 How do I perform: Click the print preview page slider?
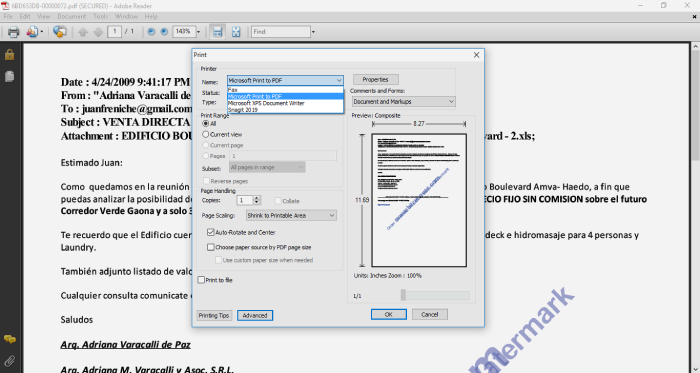click(435, 295)
